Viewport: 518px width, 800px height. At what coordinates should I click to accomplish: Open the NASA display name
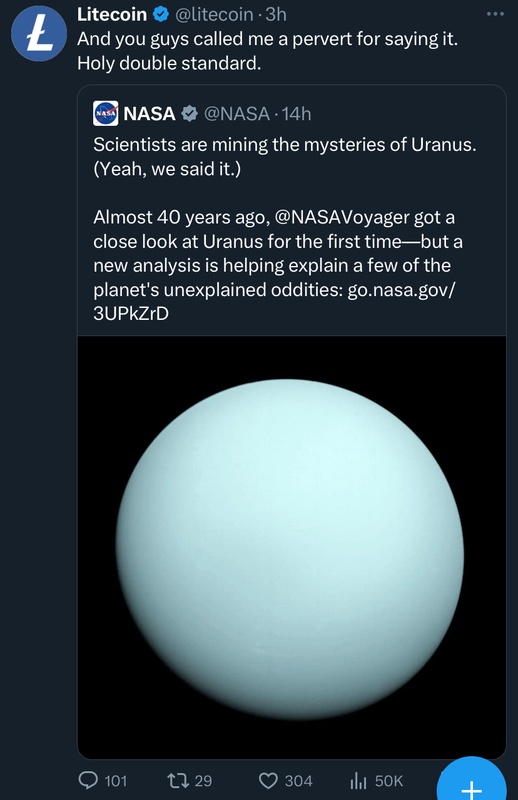(149, 114)
